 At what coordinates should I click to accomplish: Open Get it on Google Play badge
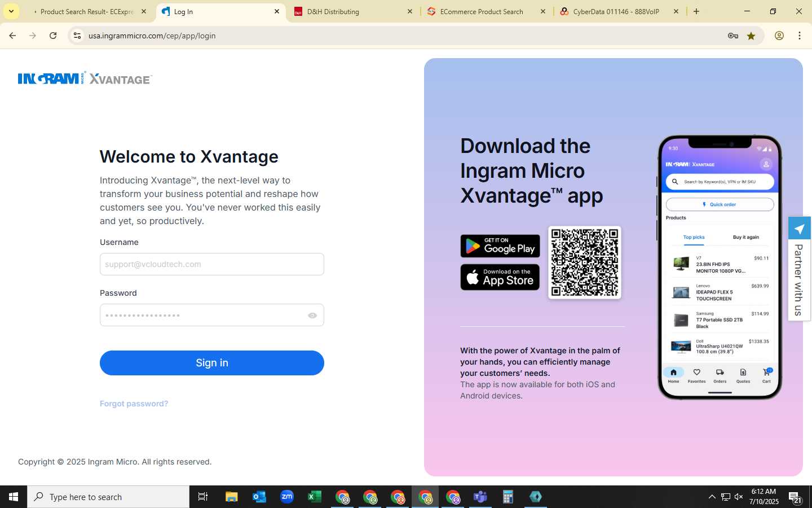[500, 246]
